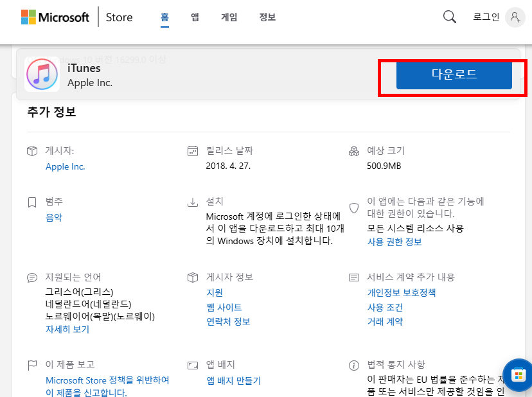Open the 사용 조건 link
The width and height of the screenshot is (532, 397).
(385, 308)
